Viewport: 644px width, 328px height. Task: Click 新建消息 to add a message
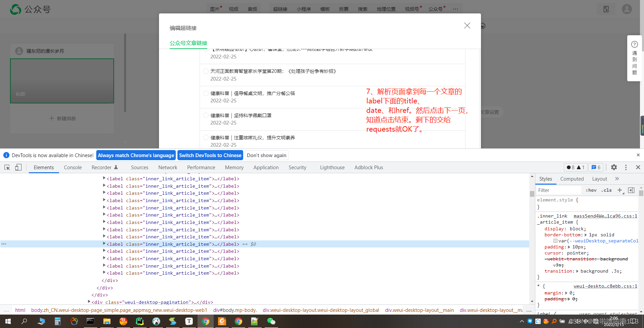62,119
